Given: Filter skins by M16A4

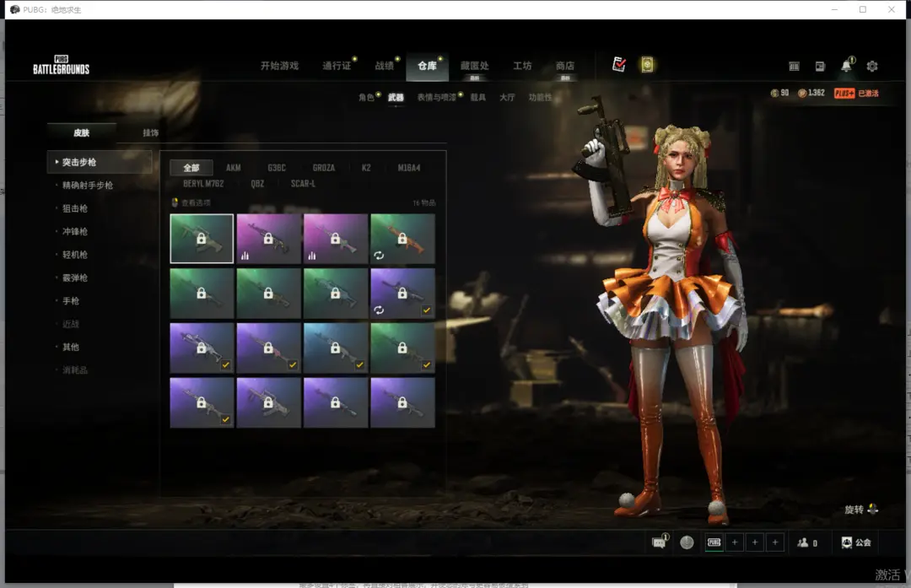Looking at the screenshot, I should [x=409, y=168].
